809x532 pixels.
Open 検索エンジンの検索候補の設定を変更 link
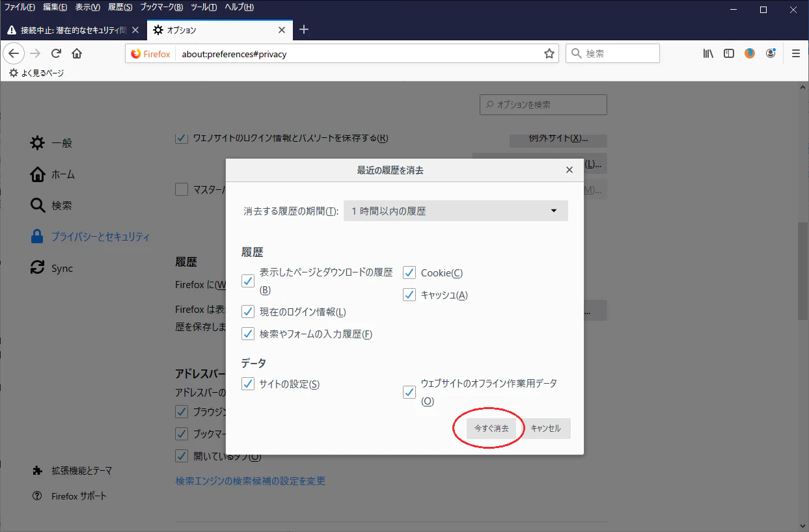249,481
